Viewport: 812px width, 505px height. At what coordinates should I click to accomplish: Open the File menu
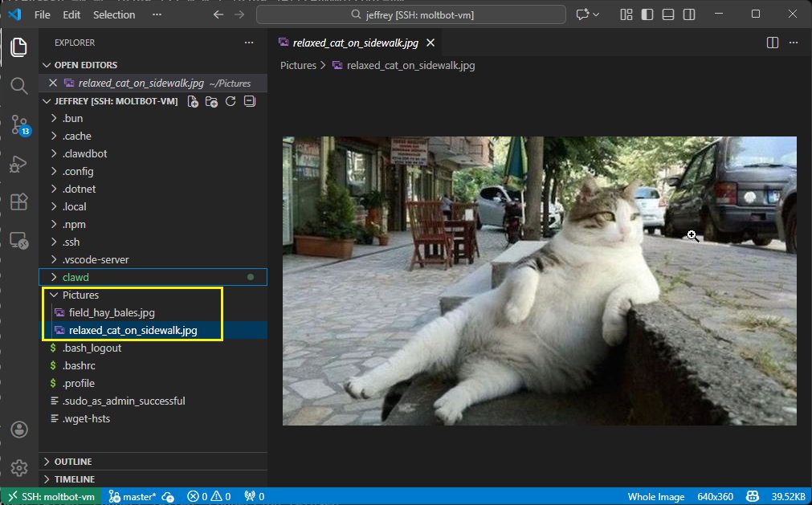[43, 14]
